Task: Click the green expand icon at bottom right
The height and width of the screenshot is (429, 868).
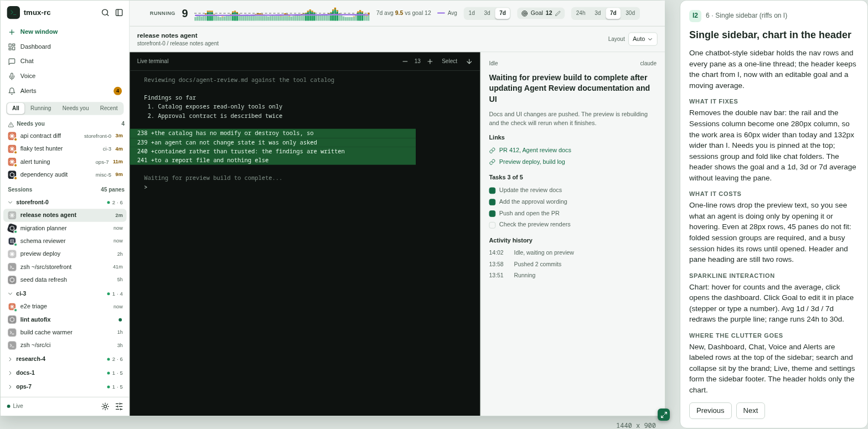Action: click(664, 415)
